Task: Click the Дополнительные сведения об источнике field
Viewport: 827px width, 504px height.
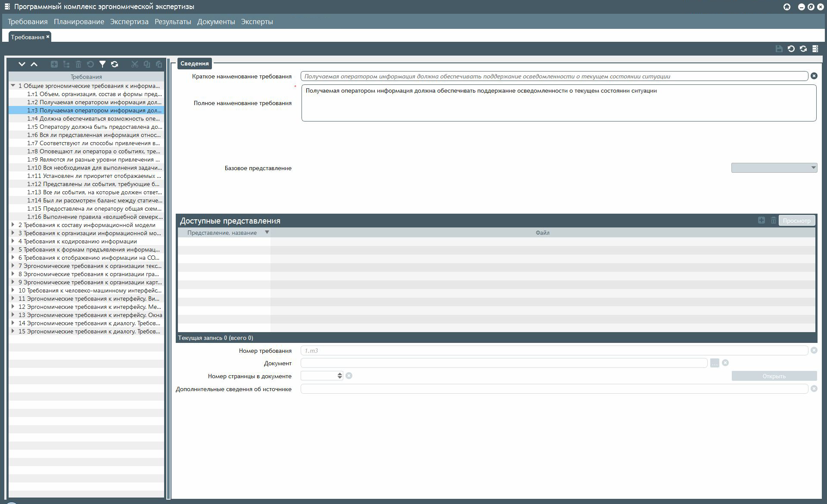Action: (554, 389)
